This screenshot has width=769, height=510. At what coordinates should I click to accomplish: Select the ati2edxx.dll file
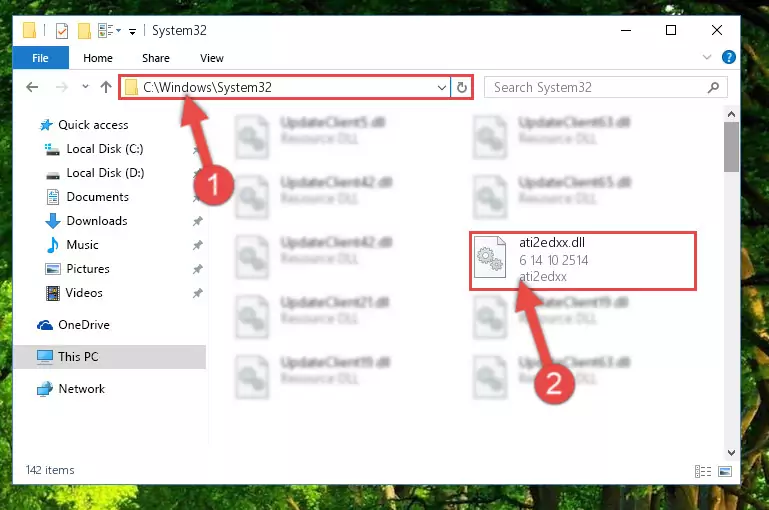pyautogui.click(x=583, y=261)
